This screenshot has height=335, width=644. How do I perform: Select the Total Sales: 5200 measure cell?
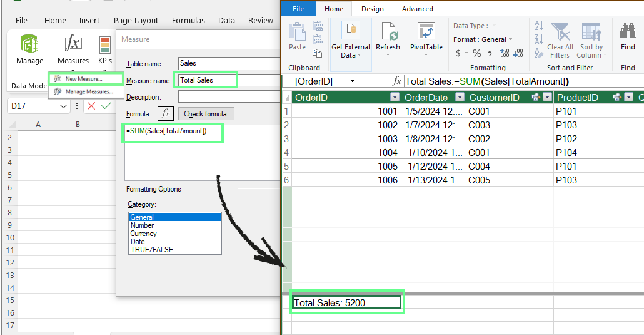pos(346,302)
